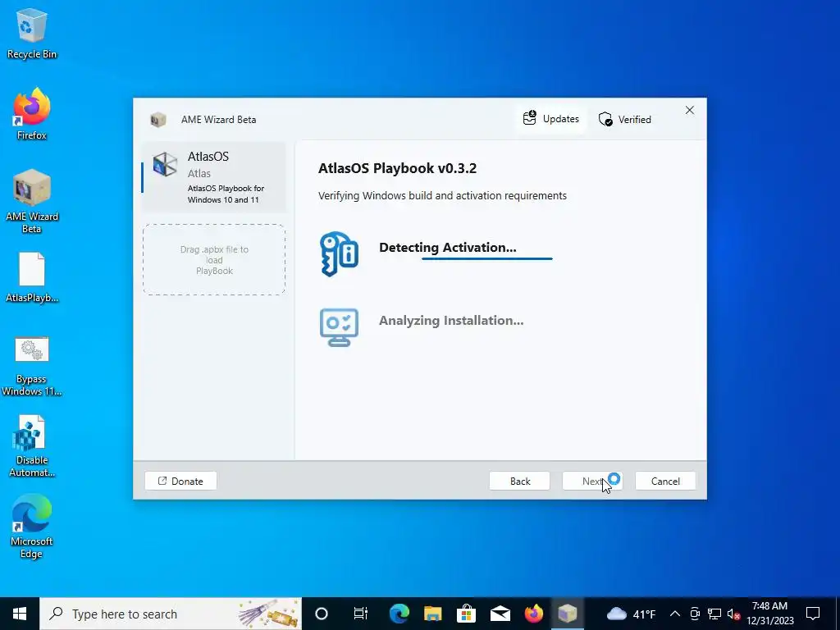Expand hidden system tray icons

(x=675, y=614)
